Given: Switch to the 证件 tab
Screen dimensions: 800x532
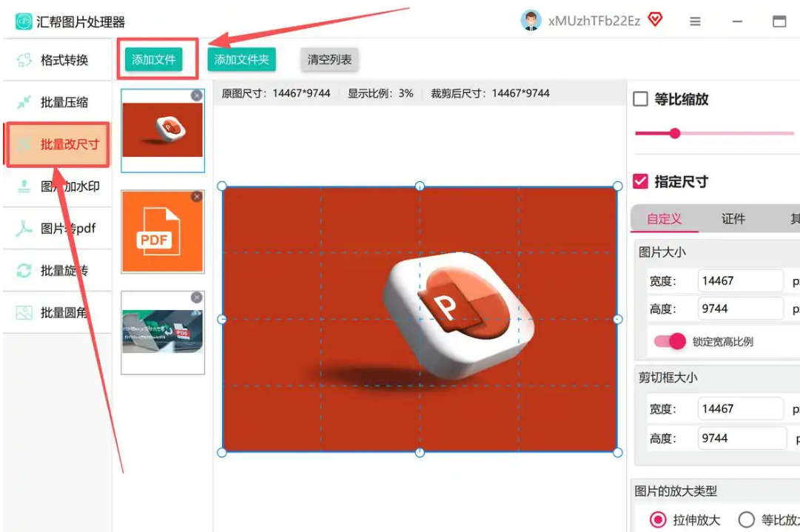Looking at the screenshot, I should (x=733, y=219).
